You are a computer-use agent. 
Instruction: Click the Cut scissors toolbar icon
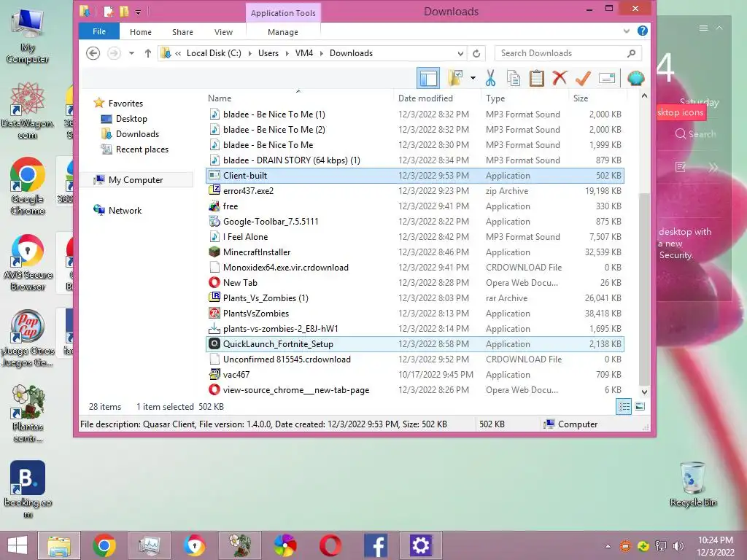(490, 78)
